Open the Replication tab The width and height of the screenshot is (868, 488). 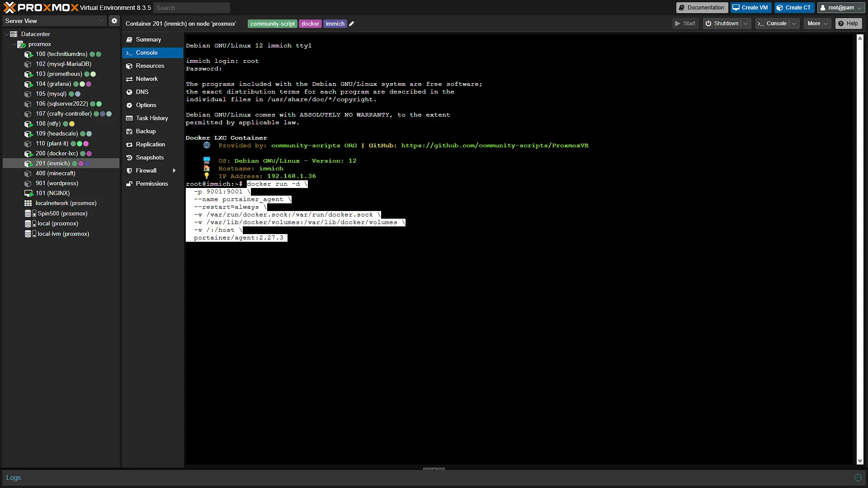152,144
